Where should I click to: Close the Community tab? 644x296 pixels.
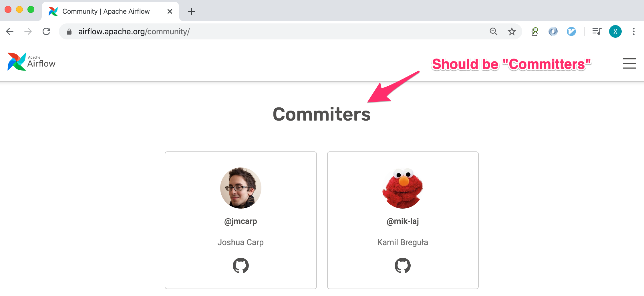[x=170, y=11]
